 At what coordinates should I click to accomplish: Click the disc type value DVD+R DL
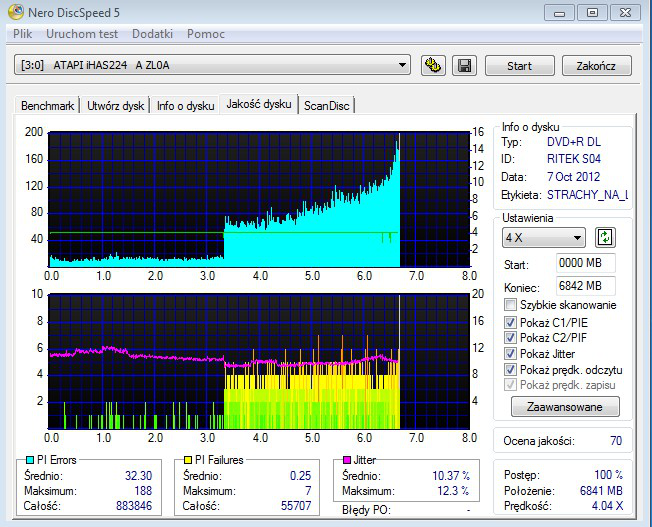[574, 142]
